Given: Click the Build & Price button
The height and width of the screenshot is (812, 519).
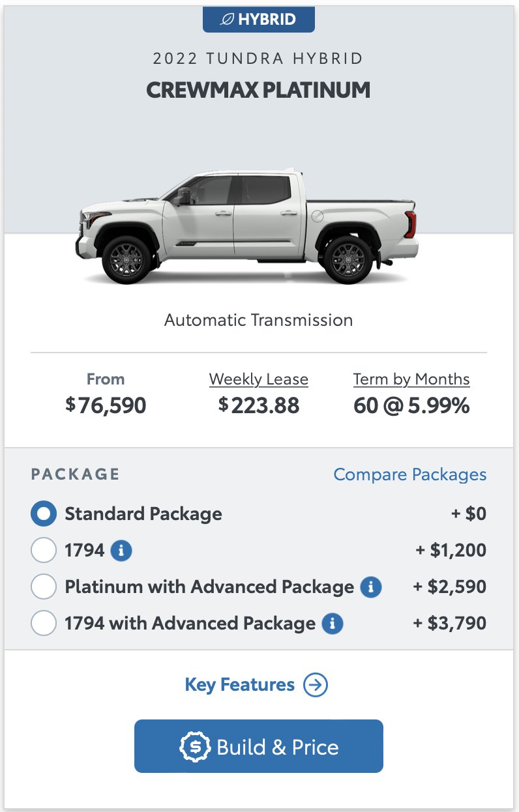Looking at the screenshot, I should [x=259, y=746].
